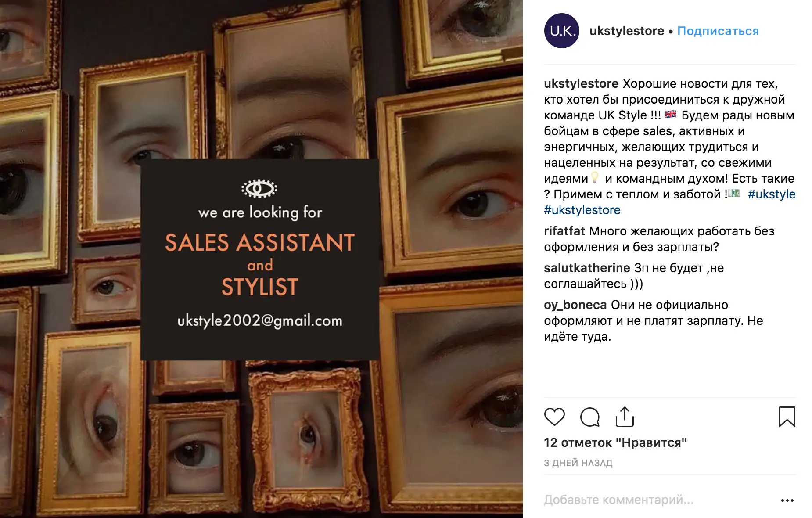812x518 pixels.
Task: Open the U.K. profile avatar
Action: click(562, 31)
